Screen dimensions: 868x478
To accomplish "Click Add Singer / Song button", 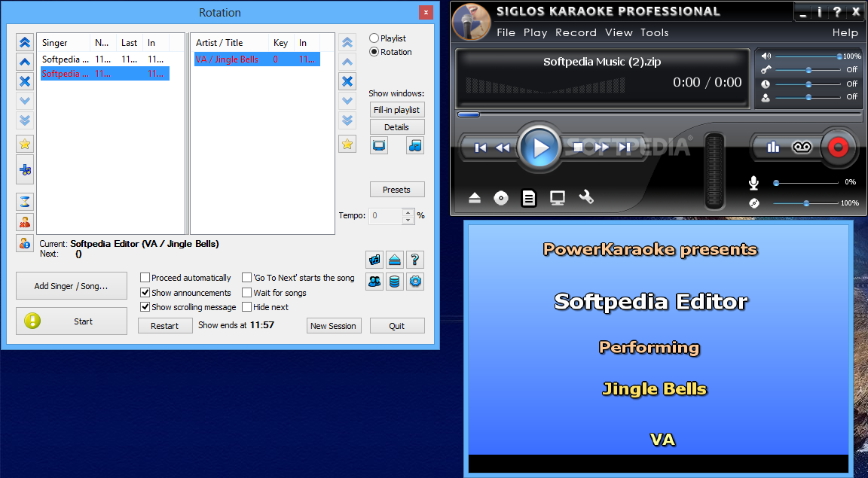I will click(x=72, y=286).
